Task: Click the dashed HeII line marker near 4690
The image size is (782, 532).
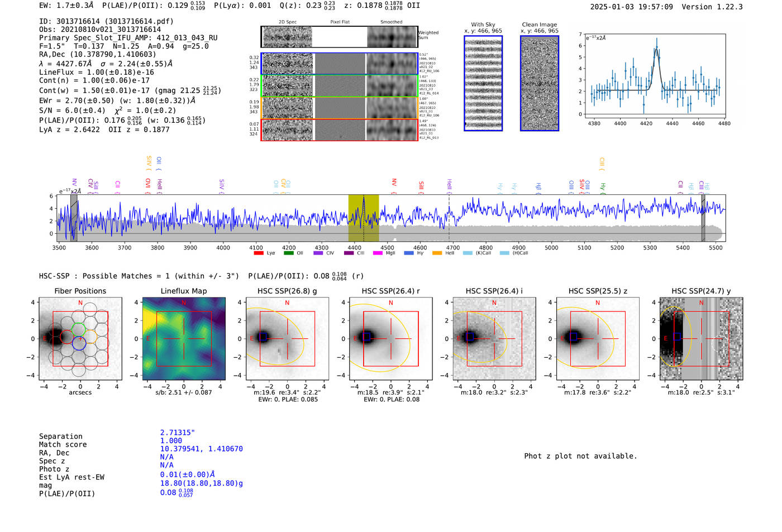Action: coord(449,218)
